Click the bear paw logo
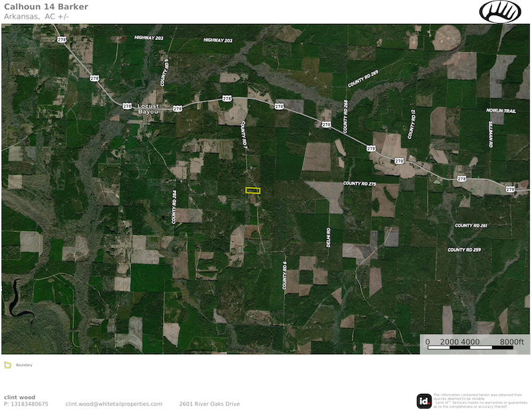 (501, 11)
